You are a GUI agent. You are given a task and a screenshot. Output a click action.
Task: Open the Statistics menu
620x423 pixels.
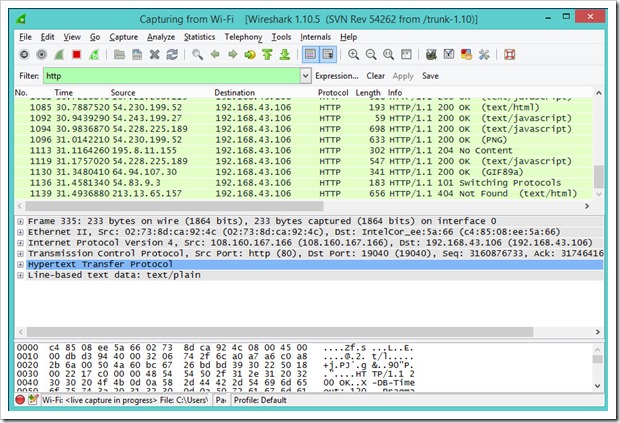point(199,37)
